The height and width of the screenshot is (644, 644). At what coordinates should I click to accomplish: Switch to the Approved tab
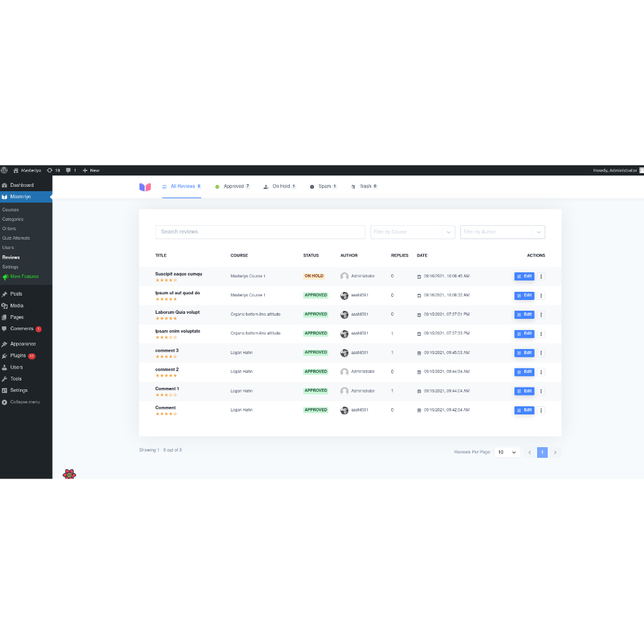click(233, 186)
